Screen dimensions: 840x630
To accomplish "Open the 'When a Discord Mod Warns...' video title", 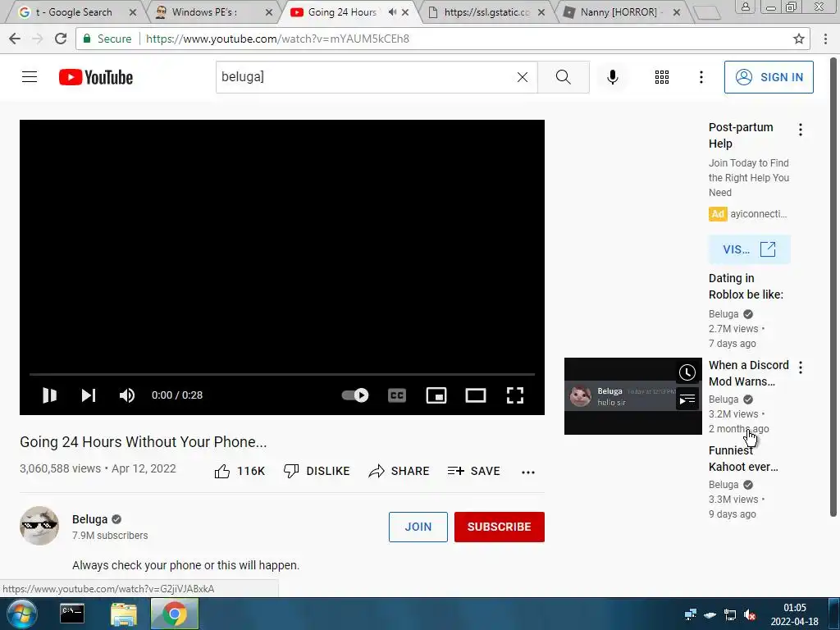I will coord(748,373).
